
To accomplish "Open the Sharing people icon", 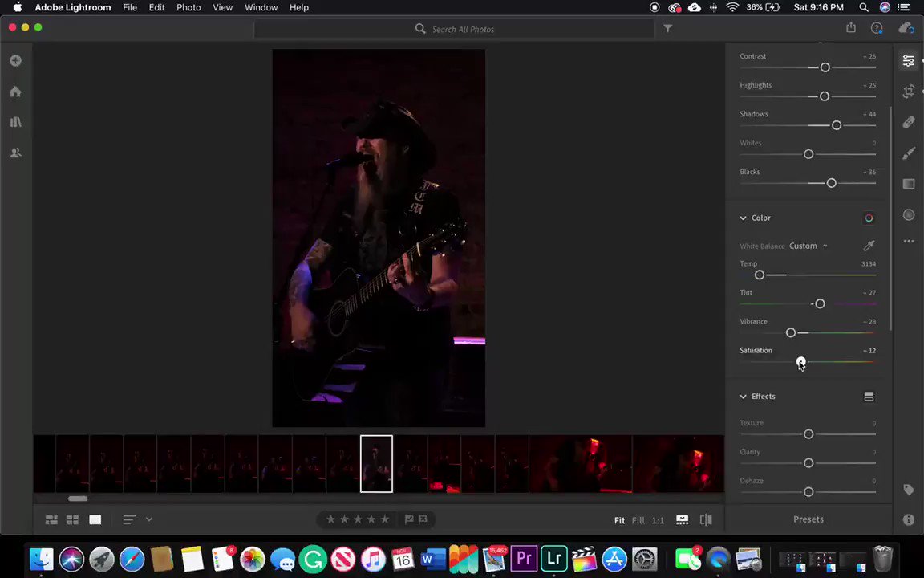I will (x=16, y=153).
